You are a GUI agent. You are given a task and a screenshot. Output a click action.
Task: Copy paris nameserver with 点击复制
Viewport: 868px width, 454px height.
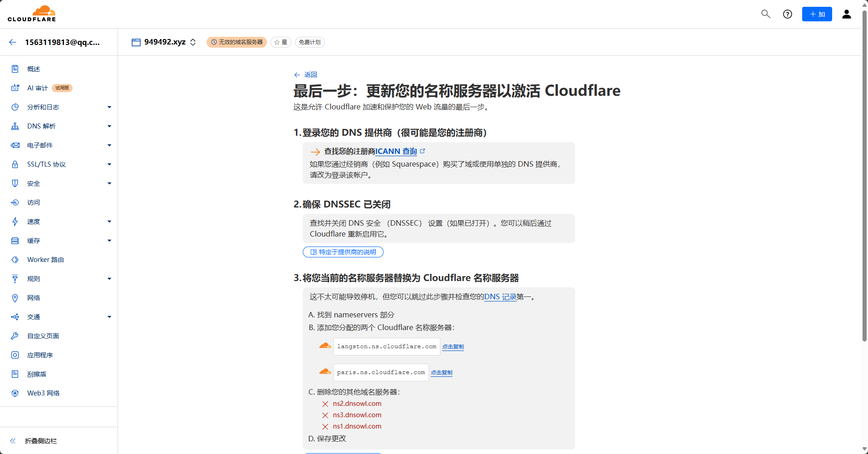(442, 373)
